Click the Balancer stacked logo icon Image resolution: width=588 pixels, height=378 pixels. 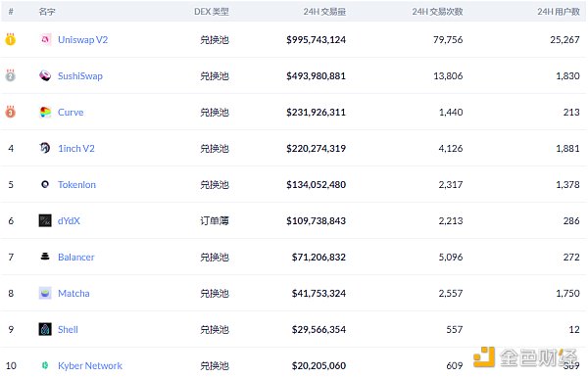pos(45,257)
